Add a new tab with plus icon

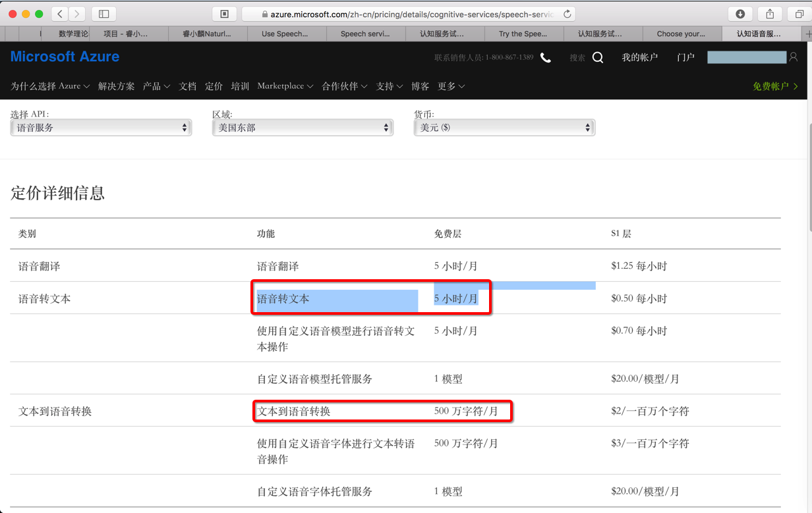click(x=809, y=34)
